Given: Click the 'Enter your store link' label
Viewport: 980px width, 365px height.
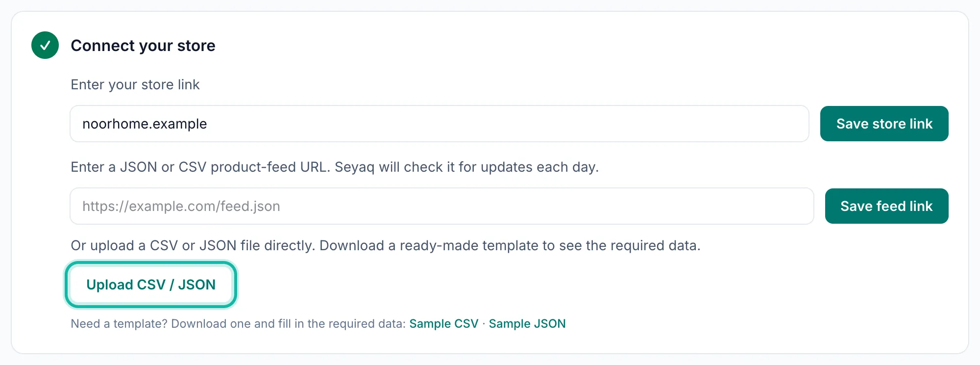Looking at the screenshot, I should pyautogui.click(x=135, y=85).
